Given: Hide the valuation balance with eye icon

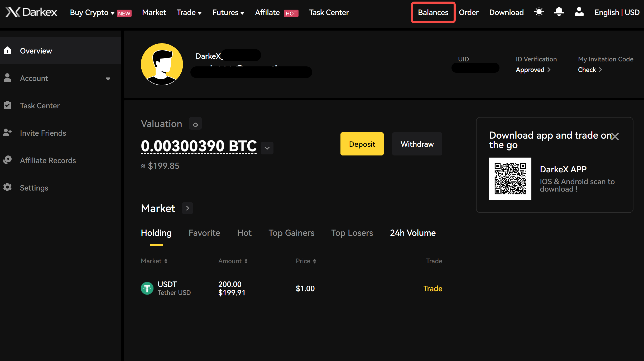Looking at the screenshot, I should click(195, 124).
